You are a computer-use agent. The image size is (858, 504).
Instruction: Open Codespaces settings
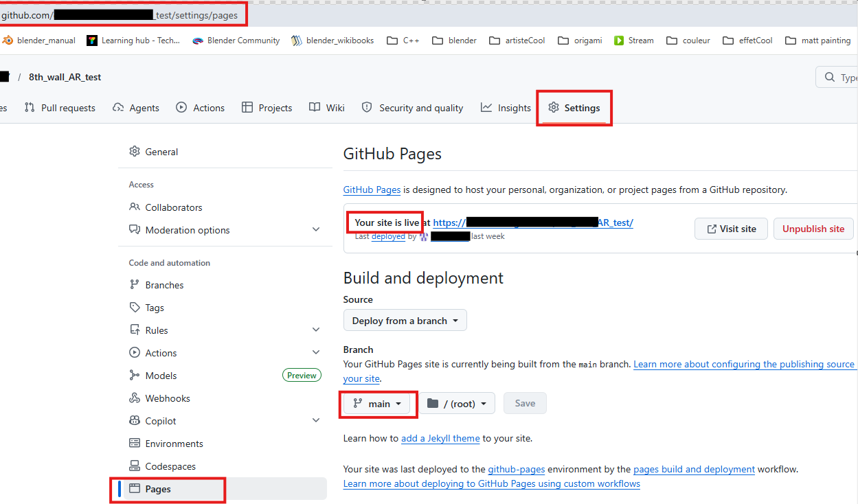(225, 466)
